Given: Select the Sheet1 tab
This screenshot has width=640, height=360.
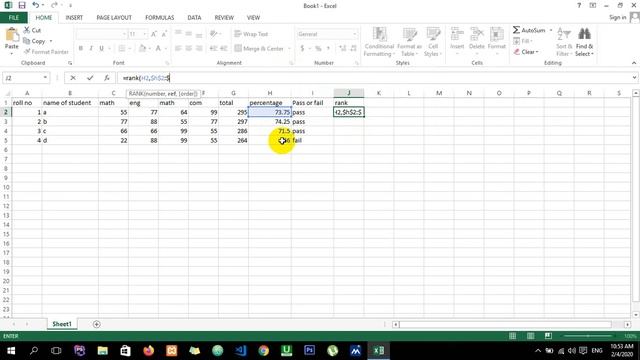Looking at the screenshot, I should [x=62, y=324].
